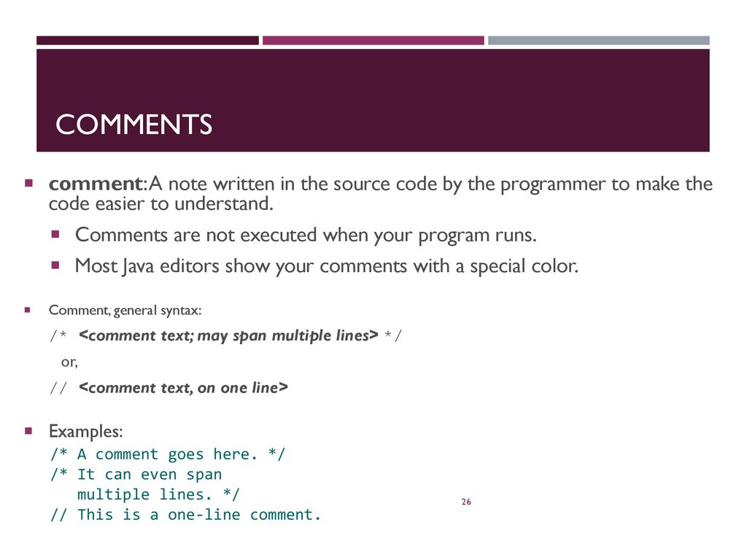Click '/* It can even span' code line
Screen dimensions: 747x560
click(x=136, y=474)
